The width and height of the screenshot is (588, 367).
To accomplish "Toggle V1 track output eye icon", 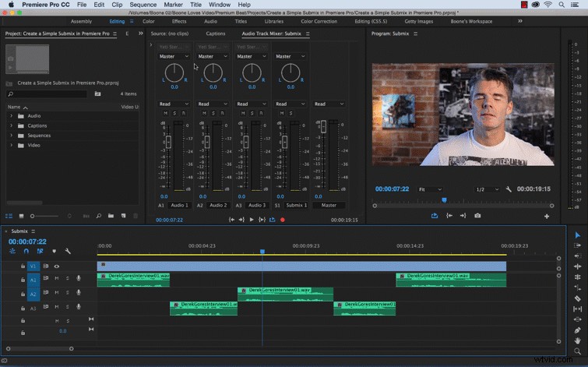I will point(57,266).
